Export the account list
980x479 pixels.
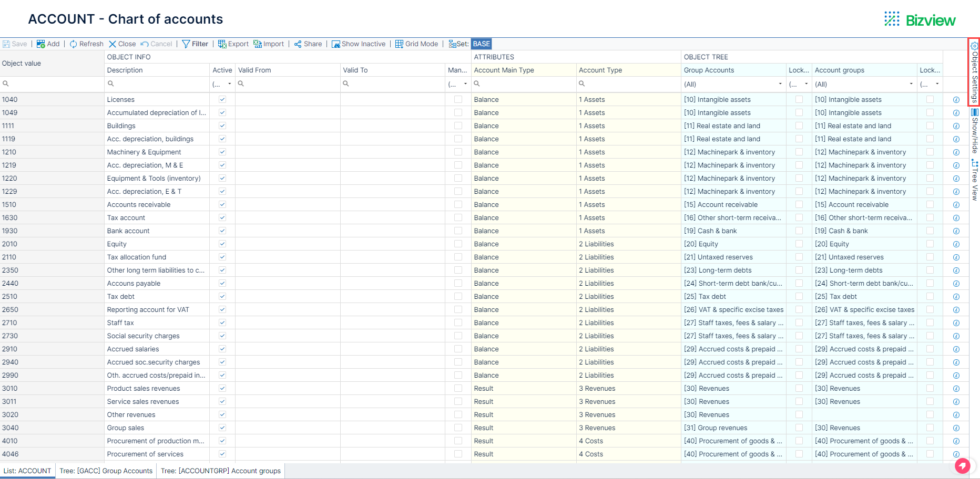click(x=233, y=44)
